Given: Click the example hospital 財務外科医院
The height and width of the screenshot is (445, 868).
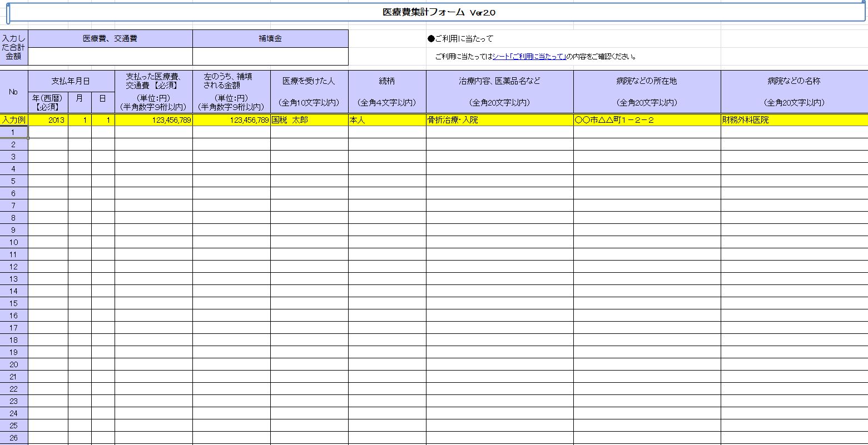Looking at the screenshot, I should click(794, 119).
